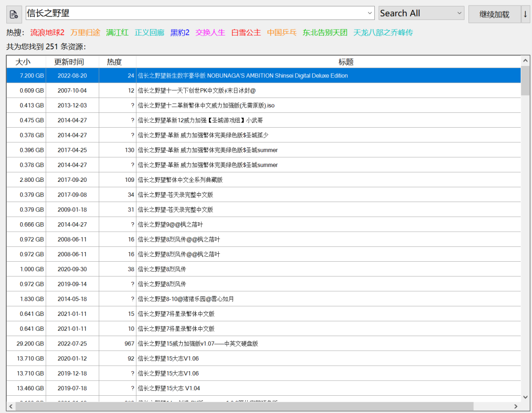Screen dimensions: 532x413
Task: Select row 信长之野望8-10@猪猪乐园@雲心如月
Action: pyautogui.click(x=264, y=299)
